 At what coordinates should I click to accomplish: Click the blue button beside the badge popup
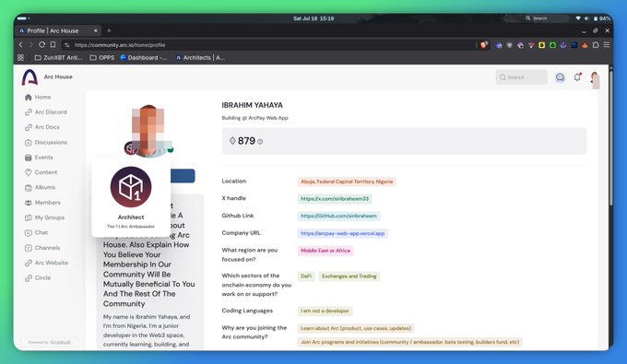(183, 176)
